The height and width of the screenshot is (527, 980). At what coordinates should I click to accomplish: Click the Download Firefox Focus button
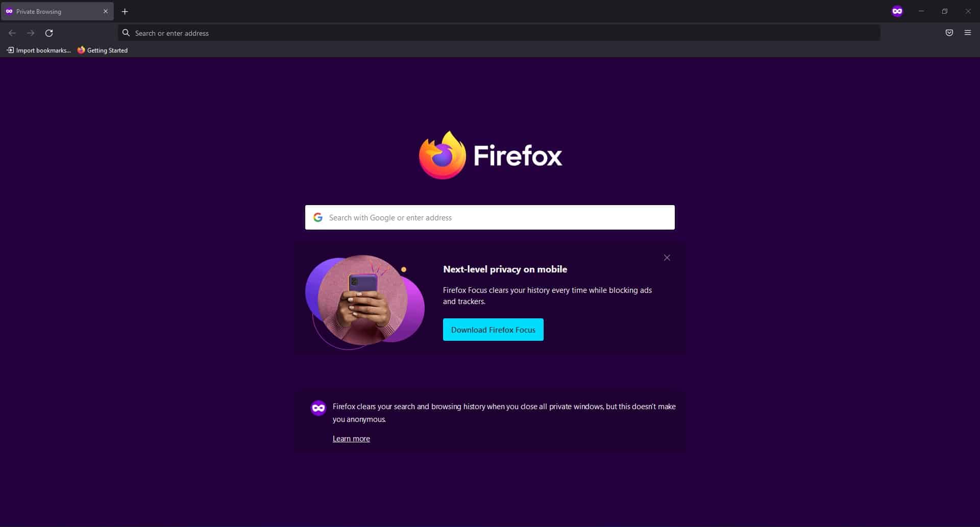493,330
